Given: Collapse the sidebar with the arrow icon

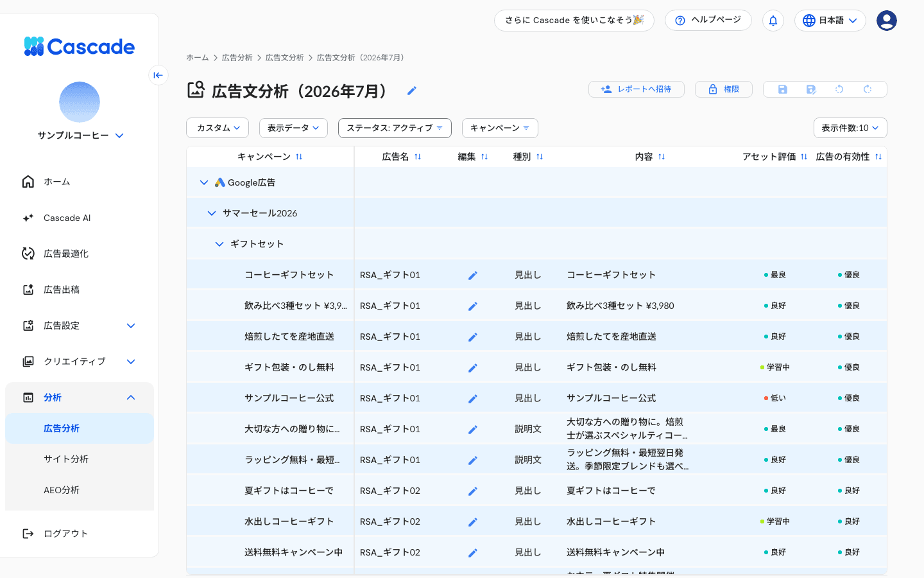Looking at the screenshot, I should pos(158,75).
